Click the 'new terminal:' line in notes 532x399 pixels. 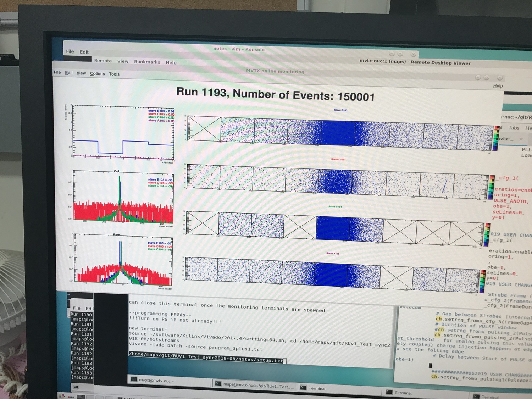(x=146, y=329)
